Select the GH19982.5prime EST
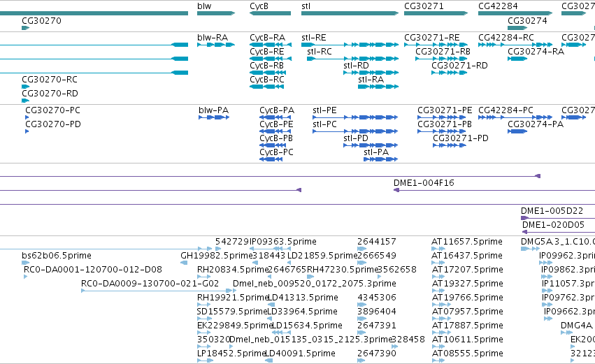The height and width of the screenshot is (364, 595). tap(184, 263)
